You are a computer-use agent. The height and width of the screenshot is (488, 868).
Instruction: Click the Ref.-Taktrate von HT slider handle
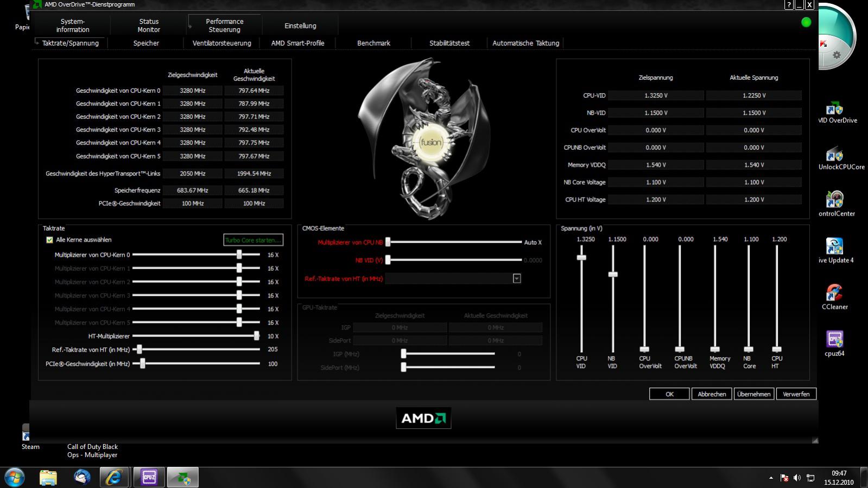(x=140, y=350)
